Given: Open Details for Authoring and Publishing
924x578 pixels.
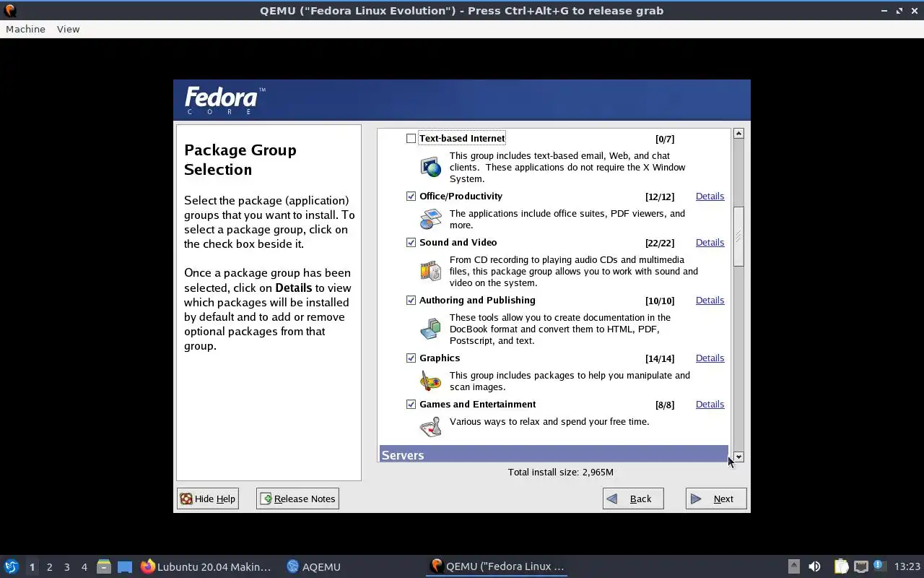Looking at the screenshot, I should pyautogui.click(x=710, y=300).
